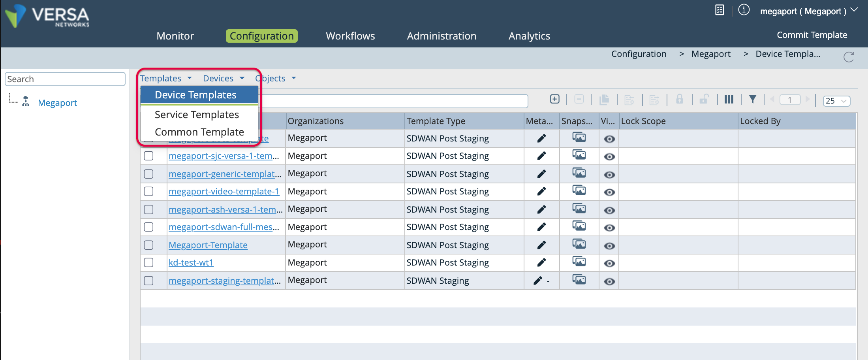The height and width of the screenshot is (360, 868).
Task: Click the clone template icon in toolbar
Action: (604, 100)
